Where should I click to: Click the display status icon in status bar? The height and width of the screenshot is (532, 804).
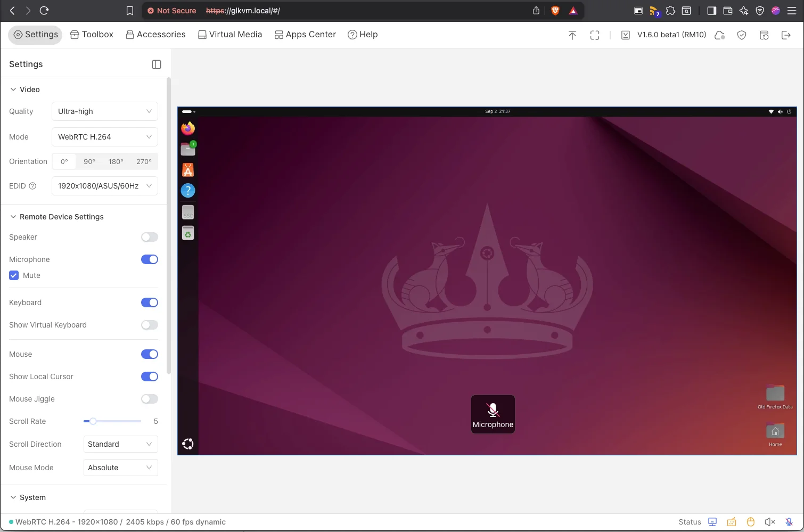(x=712, y=522)
